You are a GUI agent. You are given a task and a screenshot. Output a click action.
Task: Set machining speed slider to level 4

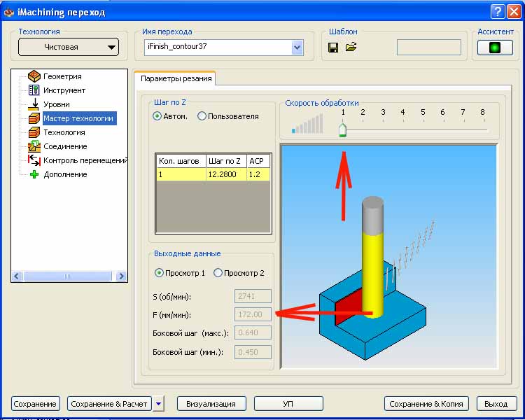coord(402,130)
